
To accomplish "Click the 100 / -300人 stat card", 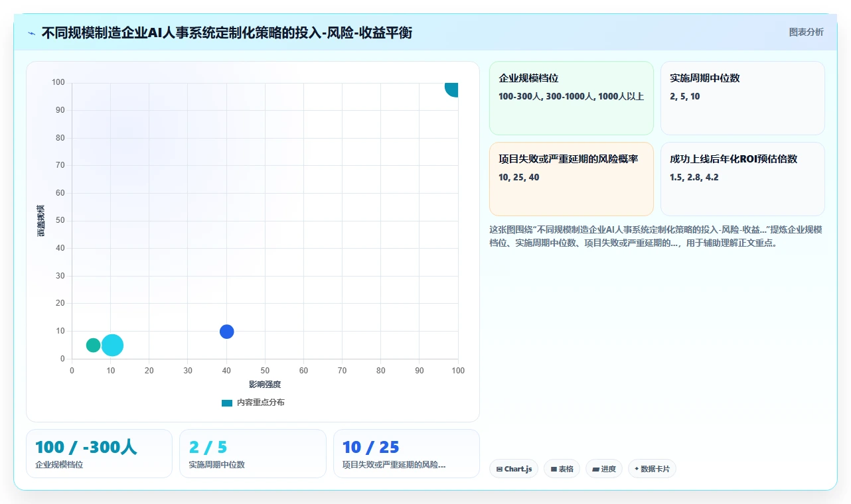I will tap(99, 454).
